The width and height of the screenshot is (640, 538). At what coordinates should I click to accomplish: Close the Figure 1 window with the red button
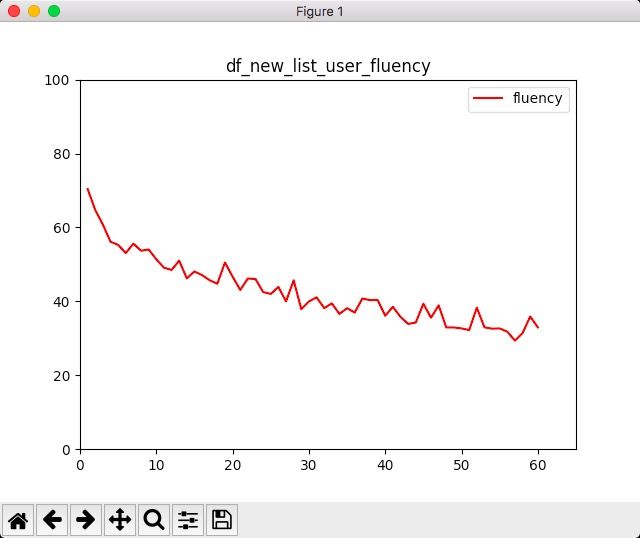(14, 11)
